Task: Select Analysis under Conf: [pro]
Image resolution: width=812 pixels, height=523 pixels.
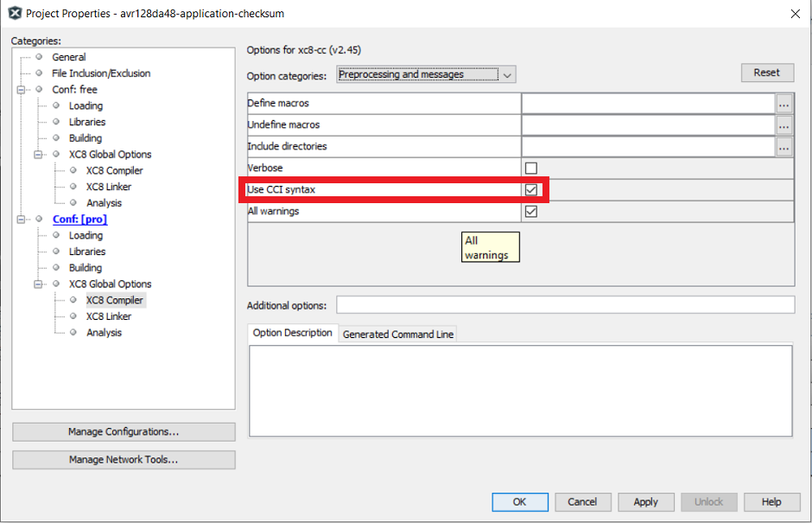Action: coord(104,332)
